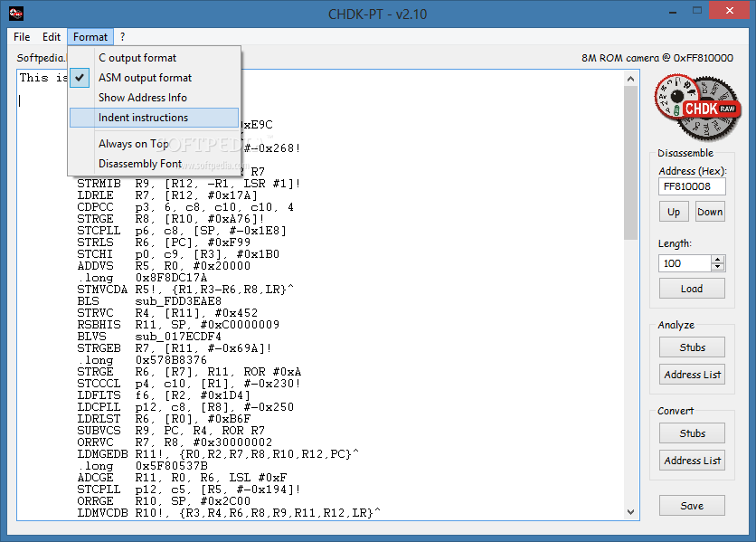Click the Load button
Viewport: 756px width, 542px height.
pyautogui.click(x=692, y=289)
